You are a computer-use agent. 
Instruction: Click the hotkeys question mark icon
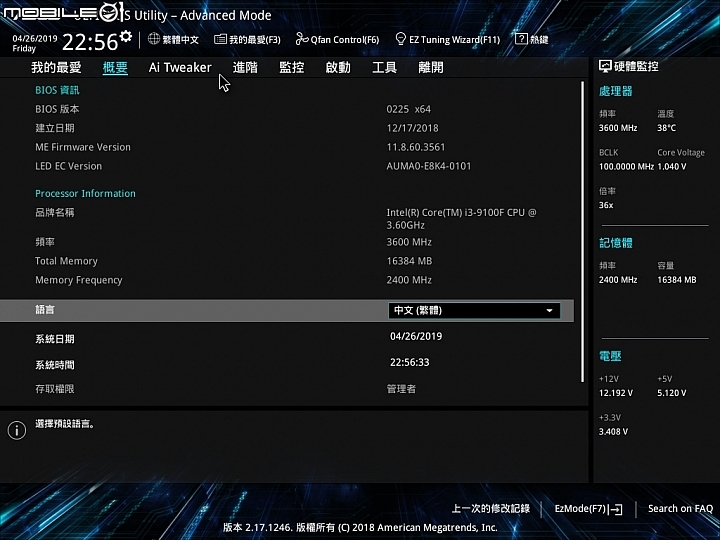[x=521, y=39]
